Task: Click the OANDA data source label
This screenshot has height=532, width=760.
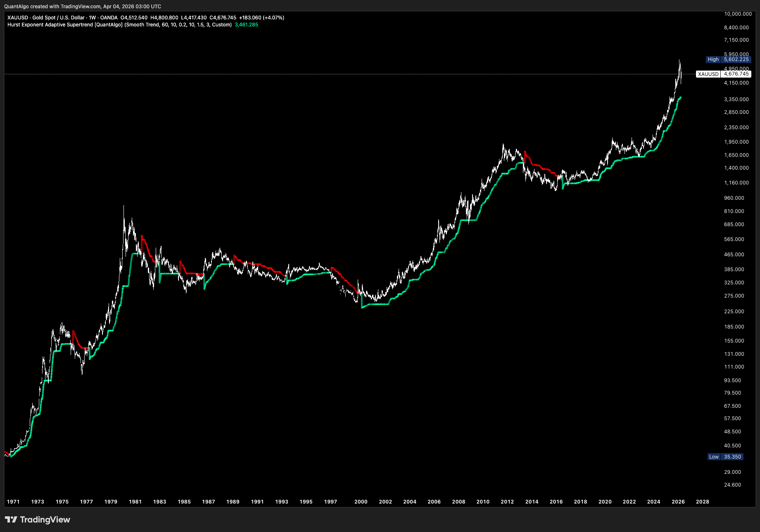Action: (x=109, y=18)
